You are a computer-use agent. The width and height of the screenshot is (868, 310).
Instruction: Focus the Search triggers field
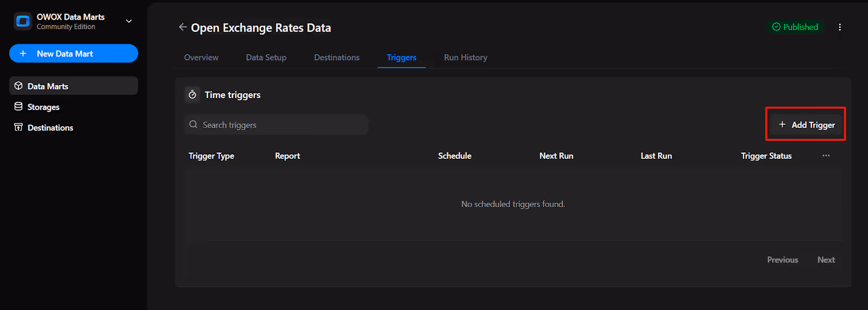click(276, 125)
